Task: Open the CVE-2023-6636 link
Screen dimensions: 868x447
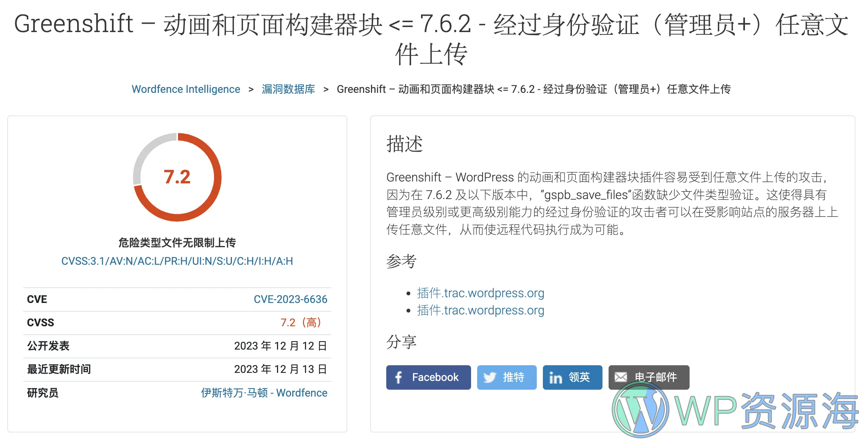Action: pyautogui.click(x=290, y=299)
